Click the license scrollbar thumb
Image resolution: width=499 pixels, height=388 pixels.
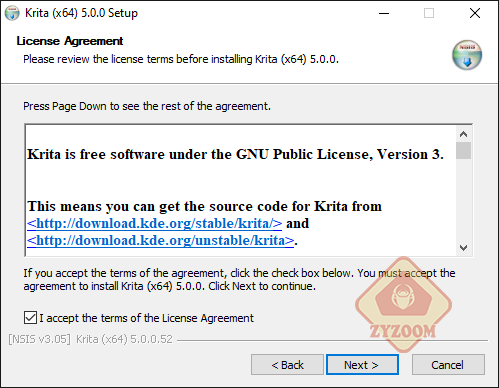tap(463, 151)
